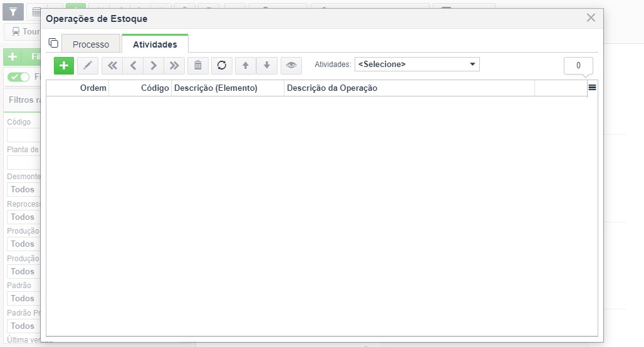Click the copy window icon beside Processo

click(x=53, y=43)
